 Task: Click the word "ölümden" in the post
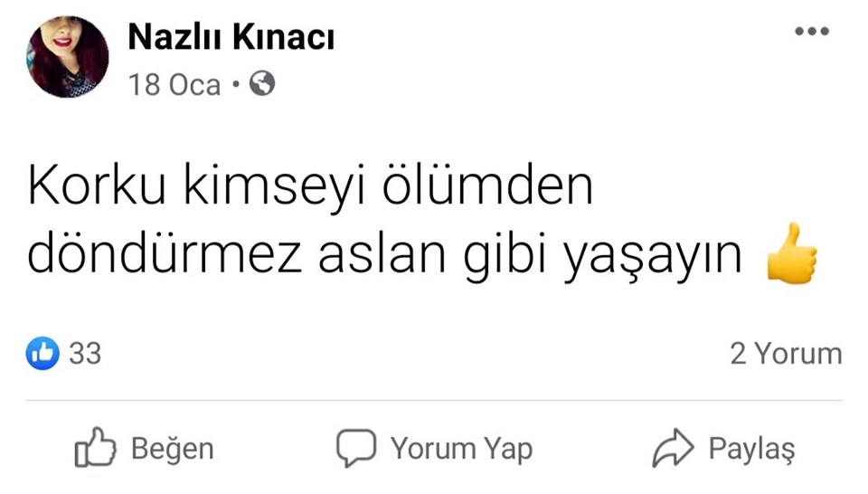click(487, 185)
